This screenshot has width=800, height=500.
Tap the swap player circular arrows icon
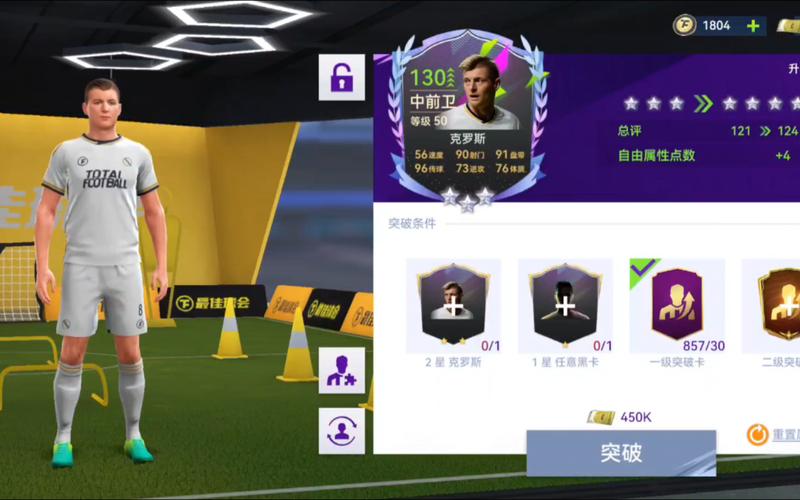[342, 431]
